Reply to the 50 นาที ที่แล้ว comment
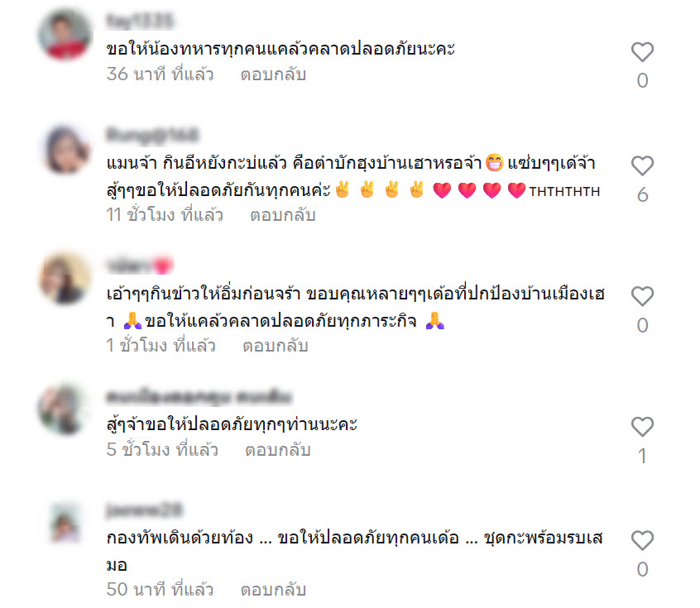 tap(273, 590)
